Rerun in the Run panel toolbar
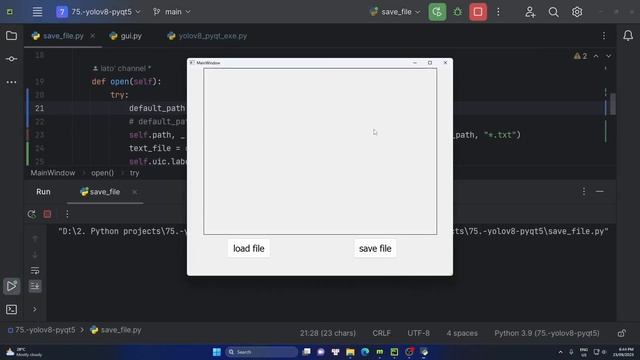 point(31,214)
